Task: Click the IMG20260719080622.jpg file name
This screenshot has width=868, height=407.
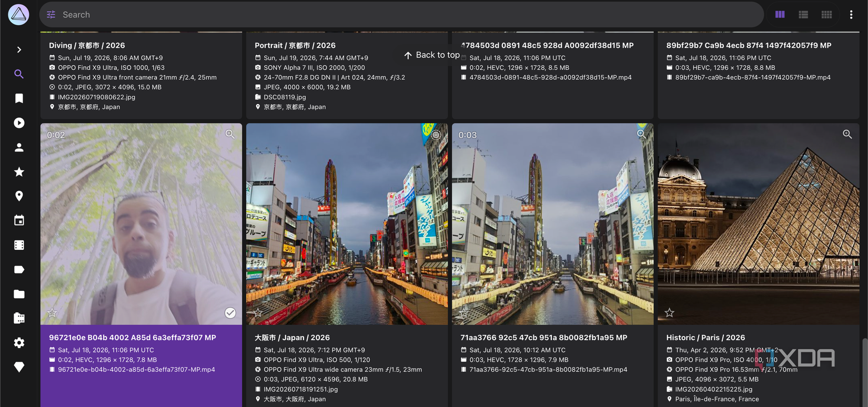Action: point(96,97)
